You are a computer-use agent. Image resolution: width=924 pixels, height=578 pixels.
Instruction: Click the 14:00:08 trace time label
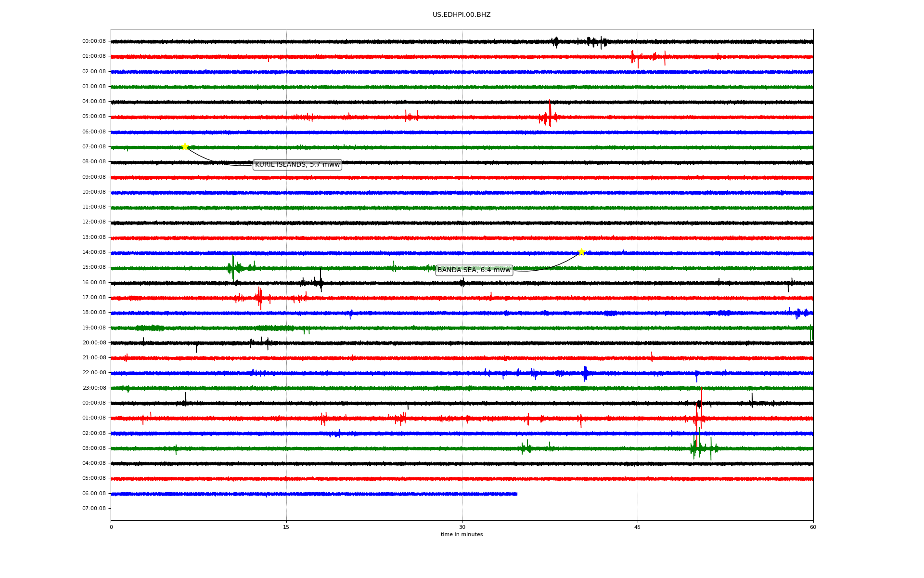(94, 252)
